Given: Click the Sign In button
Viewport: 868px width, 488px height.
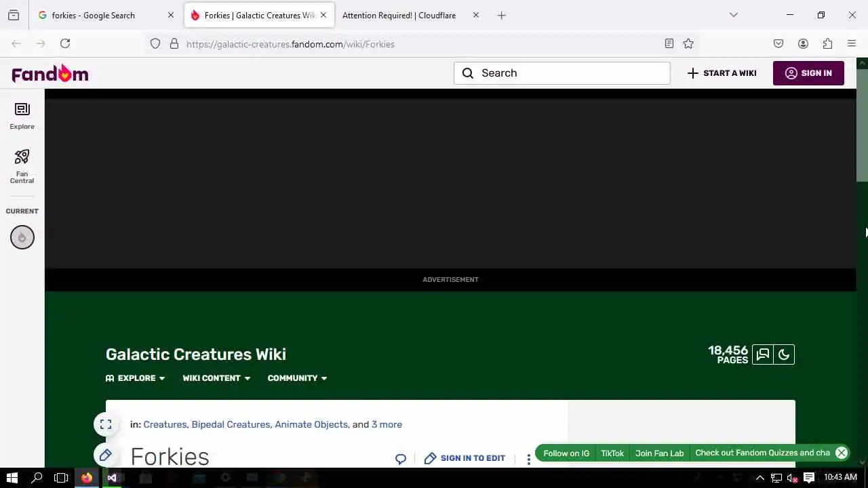Looking at the screenshot, I should [x=808, y=73].
